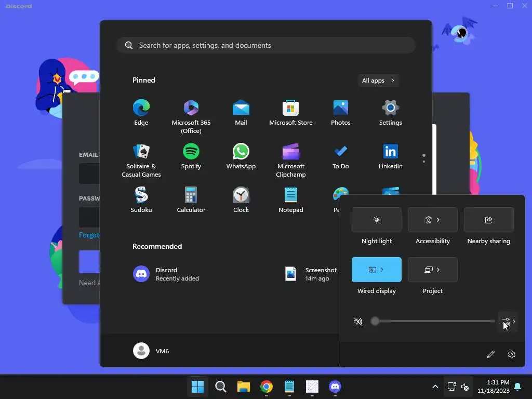This screenshot has height=399, width=532.
Task: Switch to Notepad on taskbar
Action: click(289, 387)
